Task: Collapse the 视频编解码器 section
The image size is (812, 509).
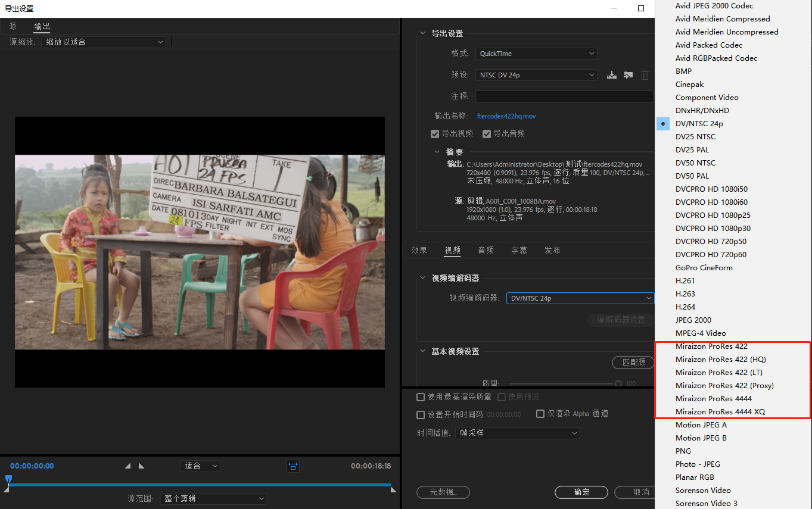Action: pyautogui.click(x=422, y=278)
